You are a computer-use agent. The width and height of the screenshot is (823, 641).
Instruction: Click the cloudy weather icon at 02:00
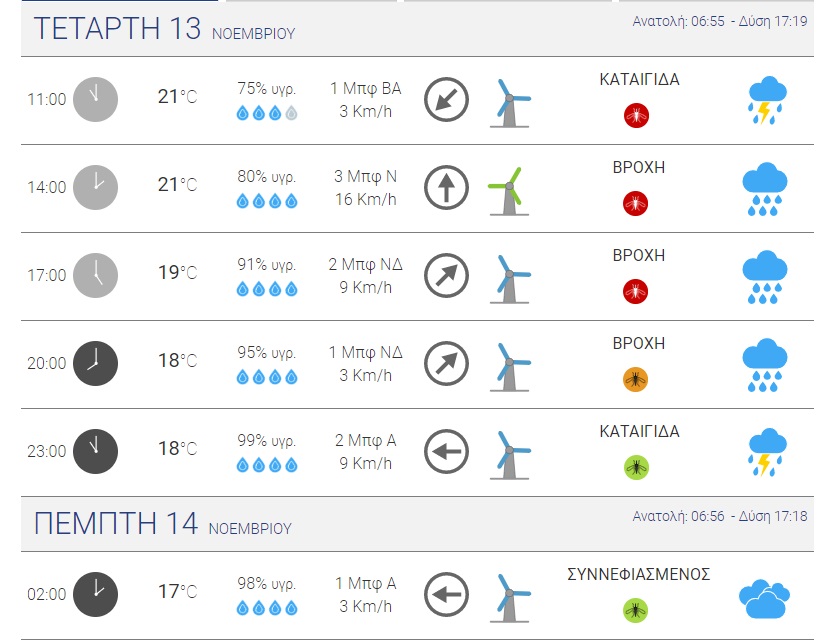(x=766, y=597)
